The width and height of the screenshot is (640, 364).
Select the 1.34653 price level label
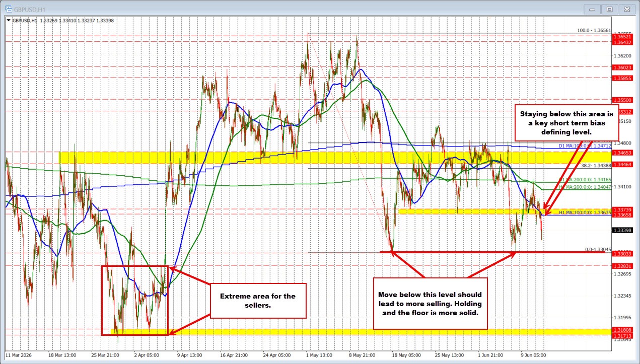(622, 152)
